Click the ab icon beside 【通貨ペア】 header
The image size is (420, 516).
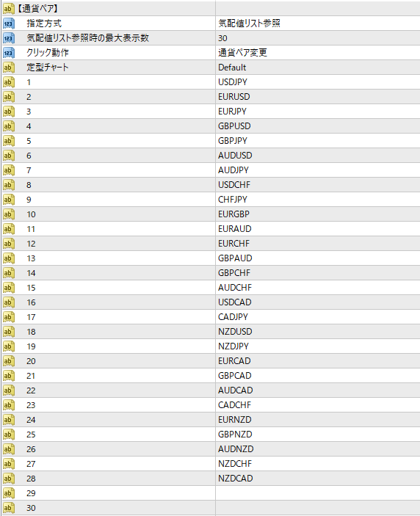click(9, 9)
